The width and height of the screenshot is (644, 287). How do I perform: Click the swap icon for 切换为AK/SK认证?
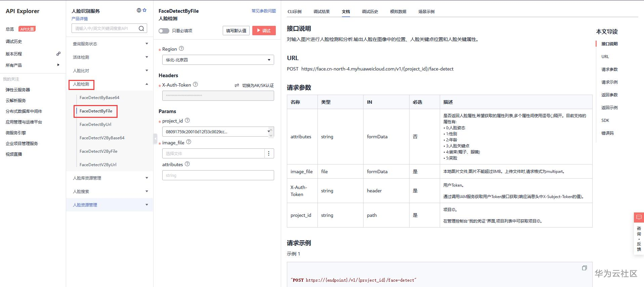click(x=237, y=85)
